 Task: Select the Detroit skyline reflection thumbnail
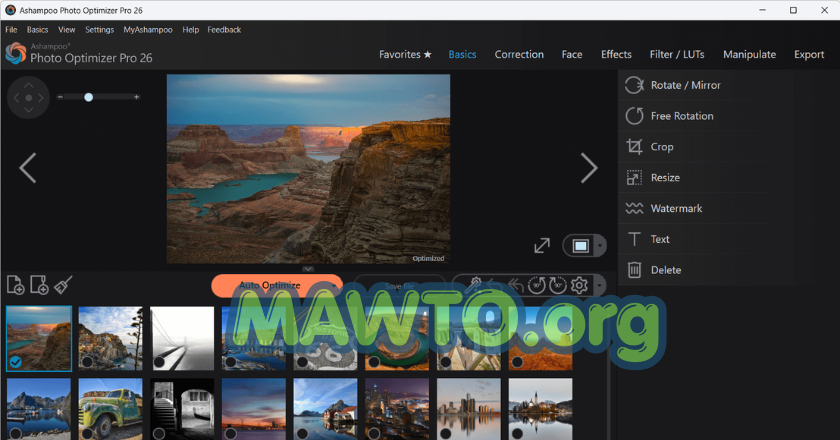click(x=469, y=409)
